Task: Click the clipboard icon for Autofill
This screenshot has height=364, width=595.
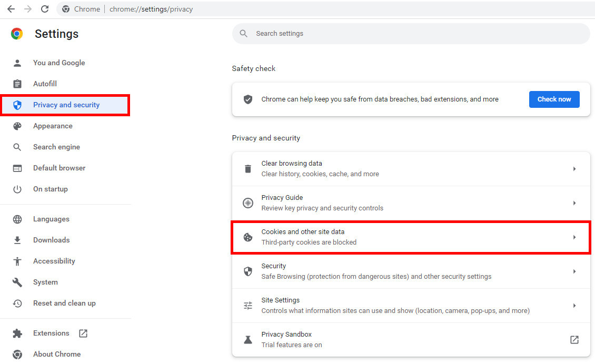Action: tap(17, 84)
